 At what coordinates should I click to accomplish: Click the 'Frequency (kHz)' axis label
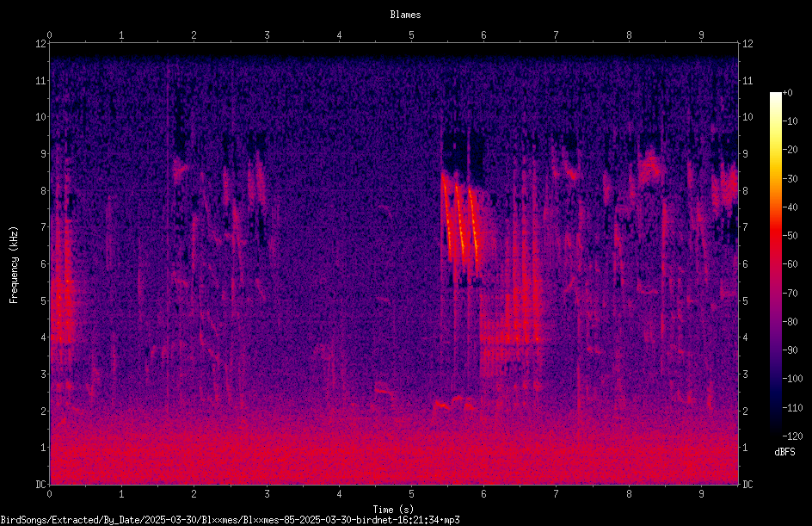14,265
